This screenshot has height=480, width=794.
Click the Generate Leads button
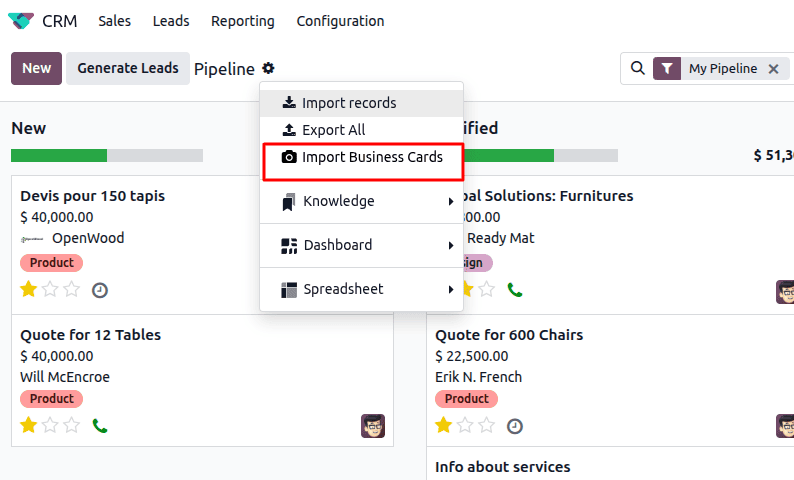click(128, 68)
